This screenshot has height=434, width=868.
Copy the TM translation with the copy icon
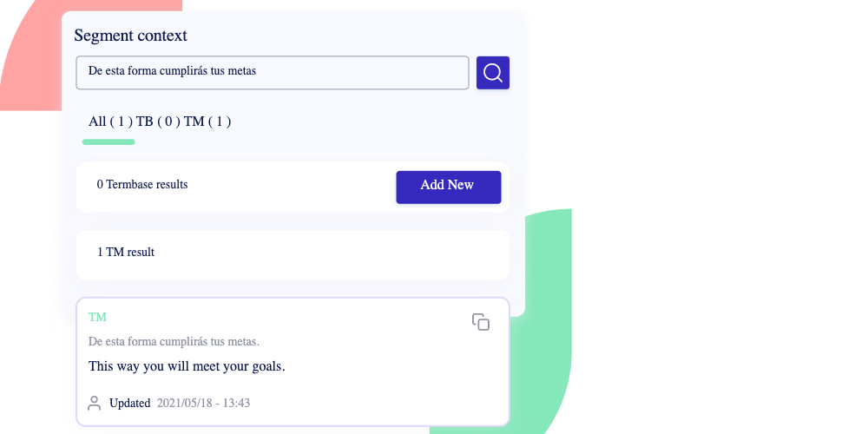481,322
